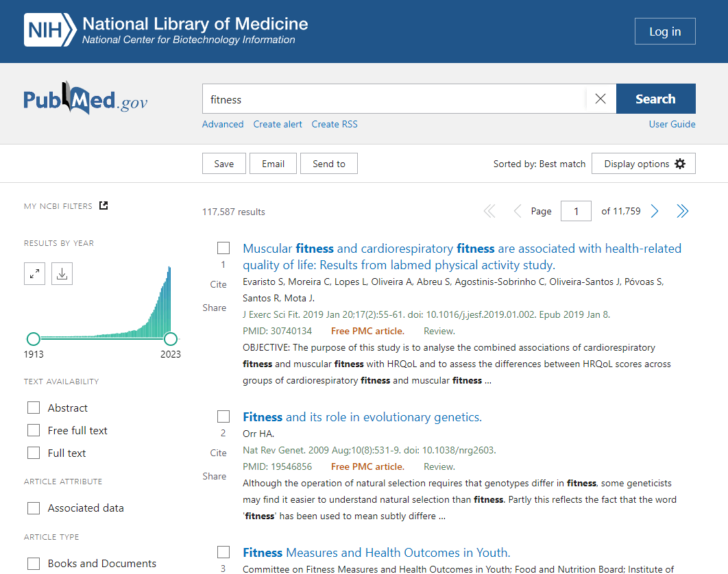Toggle the Abstract filter checkbox

[34, 408]
